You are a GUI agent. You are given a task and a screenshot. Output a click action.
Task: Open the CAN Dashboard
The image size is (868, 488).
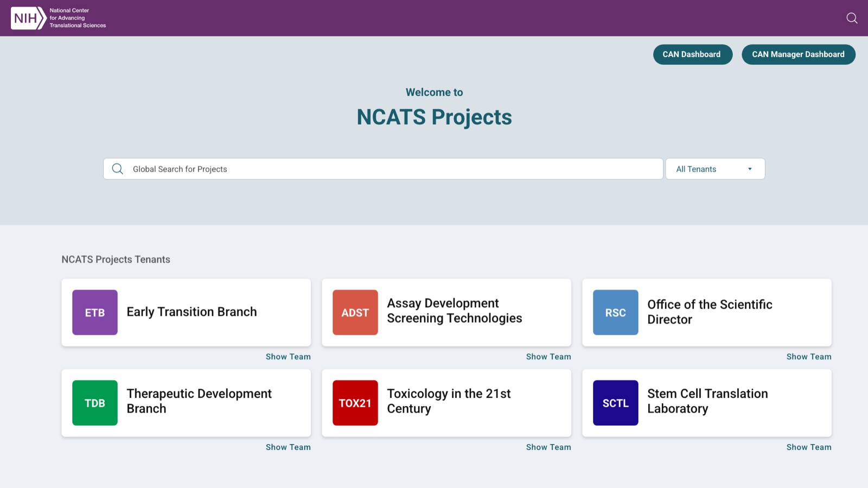692,54
